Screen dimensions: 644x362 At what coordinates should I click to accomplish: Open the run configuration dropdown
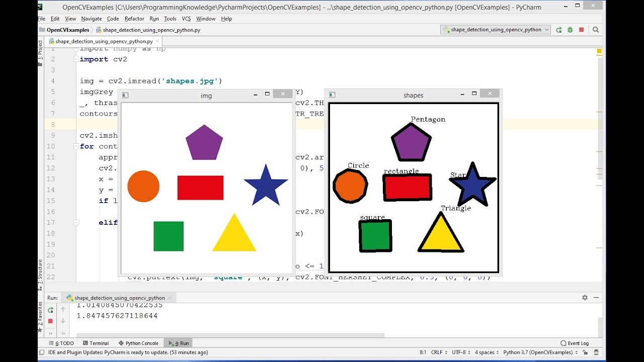pos(496,30)
